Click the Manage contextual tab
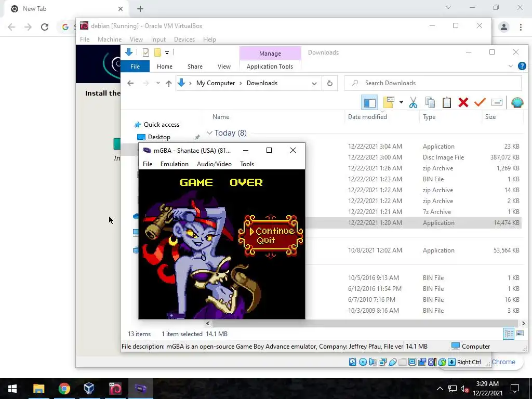This screenshot has height=399, width=532. 270,54
